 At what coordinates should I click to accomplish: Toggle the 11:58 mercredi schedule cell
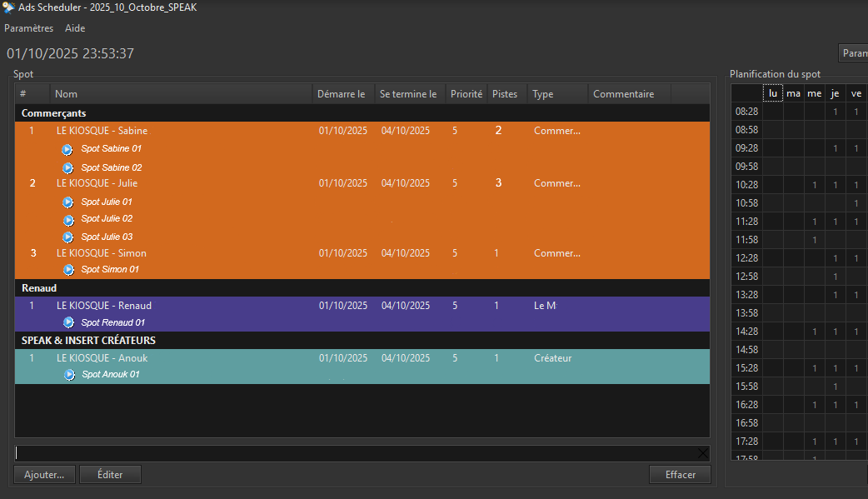coord(814,240)
